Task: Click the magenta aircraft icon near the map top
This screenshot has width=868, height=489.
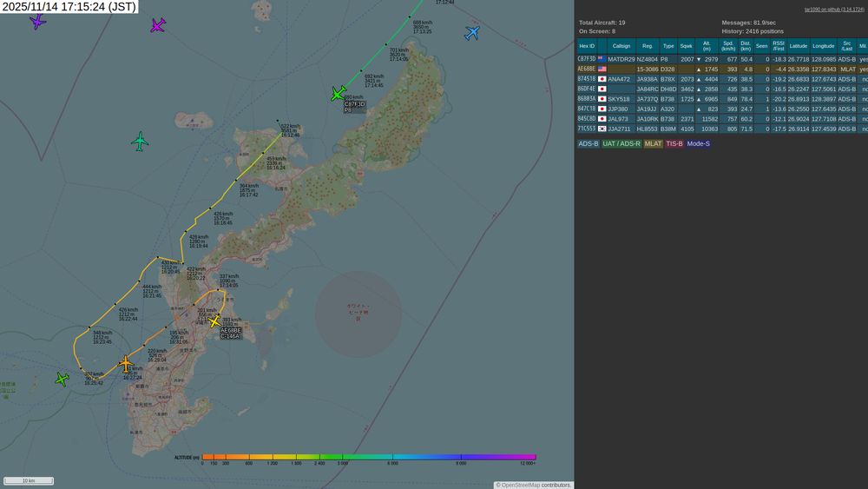Action: tap(158, 25)
